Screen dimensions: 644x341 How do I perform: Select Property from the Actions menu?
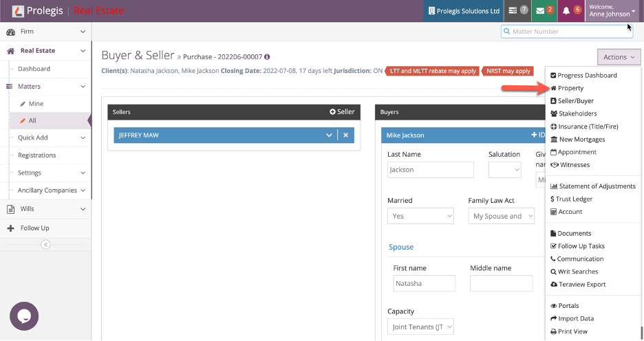(x=570, y=88)
